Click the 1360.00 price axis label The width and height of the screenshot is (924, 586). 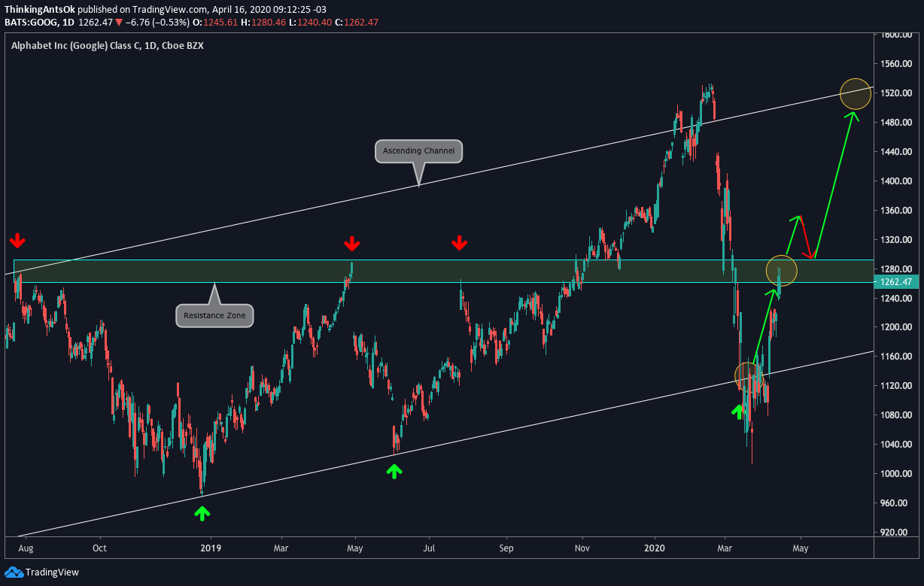(896, 211)
